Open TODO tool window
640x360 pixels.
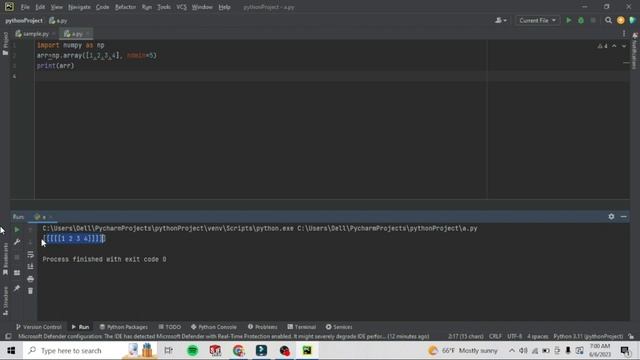169,327
